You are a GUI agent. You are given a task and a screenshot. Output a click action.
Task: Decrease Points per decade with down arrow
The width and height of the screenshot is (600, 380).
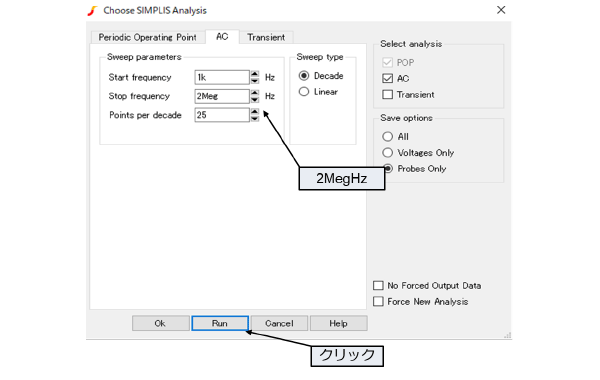coord(255,118)
